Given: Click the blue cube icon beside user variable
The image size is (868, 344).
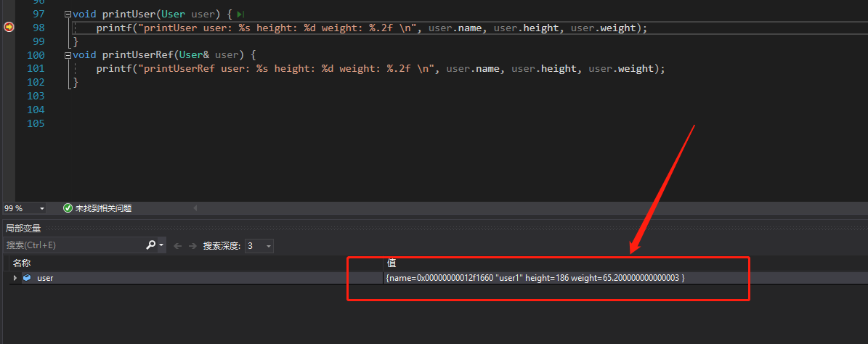Looking at the screenshot, I should click(x=27, y=278).
